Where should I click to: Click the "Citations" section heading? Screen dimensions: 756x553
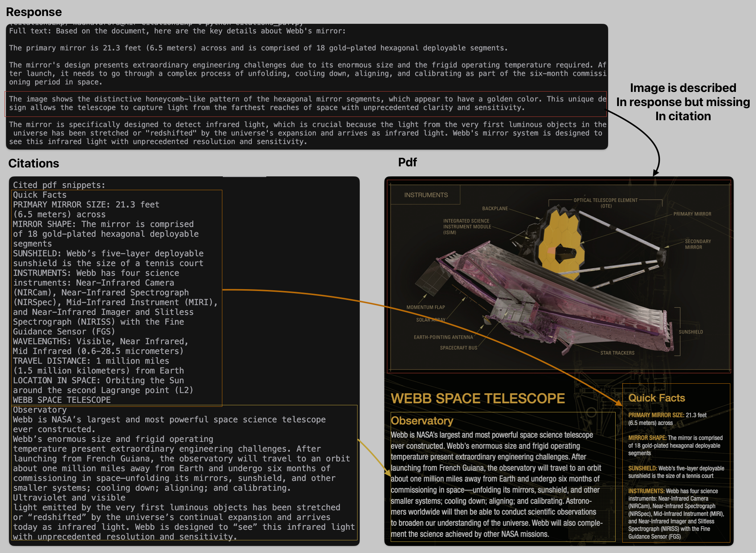pyautogui.click(x=34, y=163)
